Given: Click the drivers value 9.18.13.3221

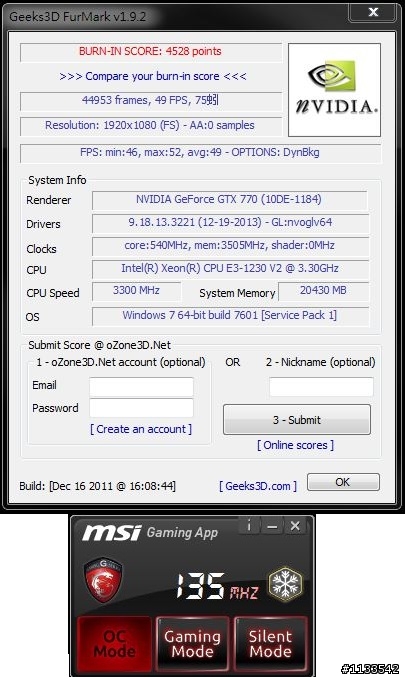Looking at the screenshot, I should click(x=230, y=222).
